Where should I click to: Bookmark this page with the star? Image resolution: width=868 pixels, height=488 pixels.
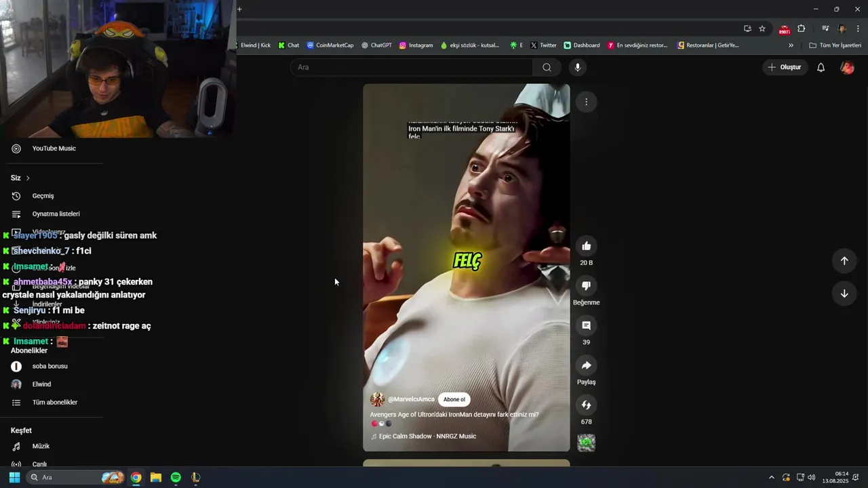[x=762, y=28]
